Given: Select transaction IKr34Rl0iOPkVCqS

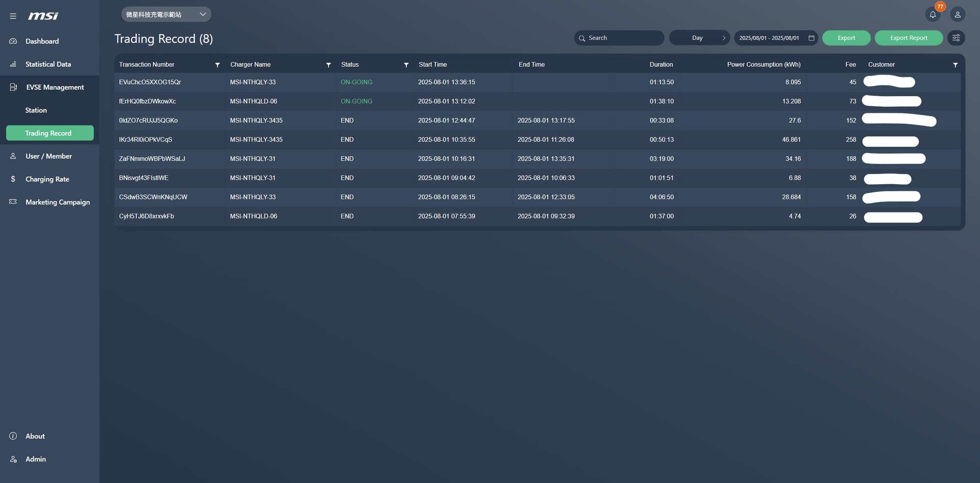Looking at the screenshot, I should click(x=145, y=139).
